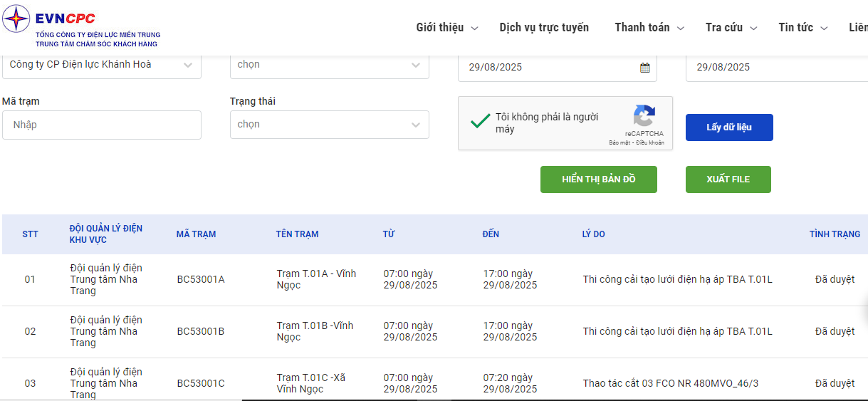
Task: Open the Điều khoản terms link in reCAPTCHA
Action: pos(650,142)
